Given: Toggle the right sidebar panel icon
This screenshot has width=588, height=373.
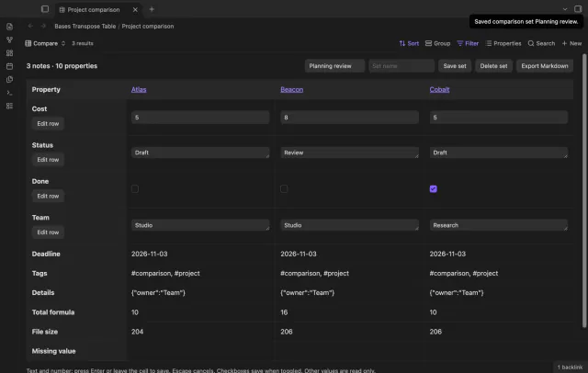Looking at the screenshot, I should click(578, 9).
